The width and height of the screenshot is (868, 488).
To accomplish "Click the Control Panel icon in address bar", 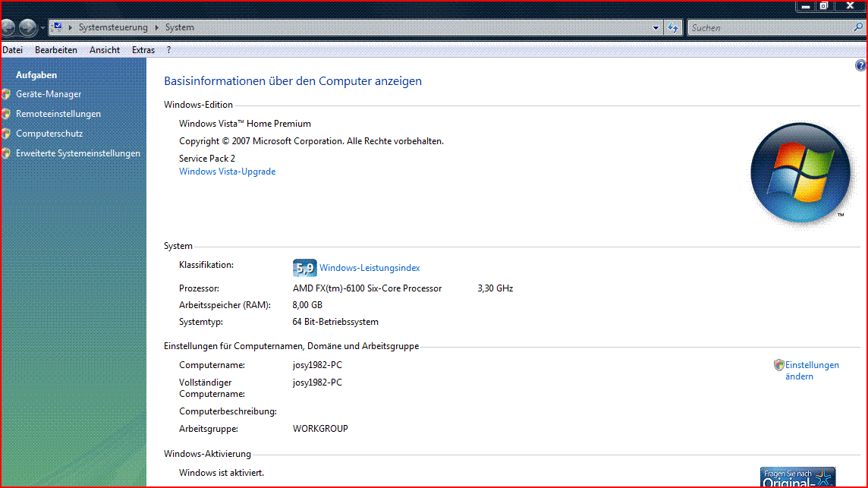I will (x=57, y=27).
